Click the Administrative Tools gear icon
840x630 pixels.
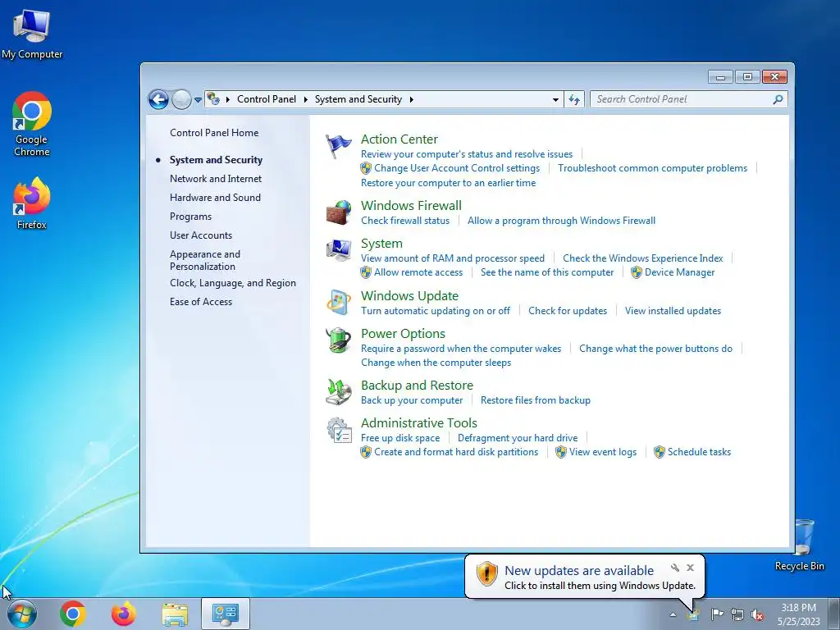coord(338,430)
